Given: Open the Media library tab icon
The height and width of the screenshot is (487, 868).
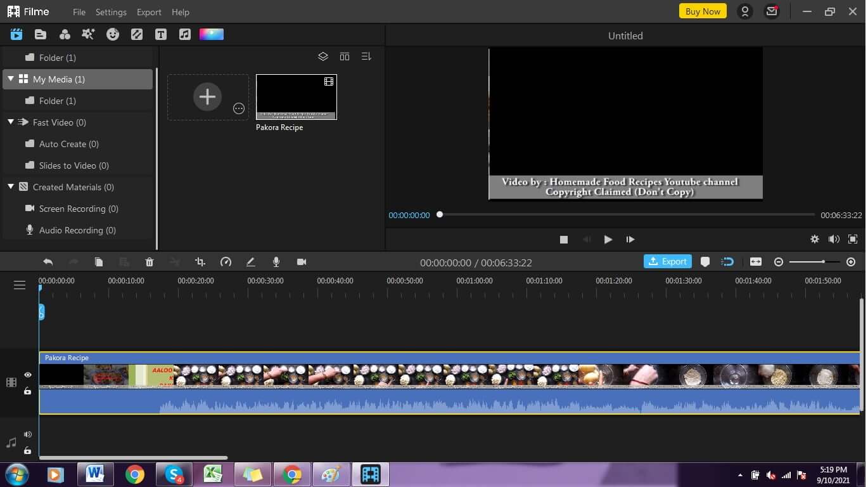Looking at the screenshot, I should click(x=16, y=34).
